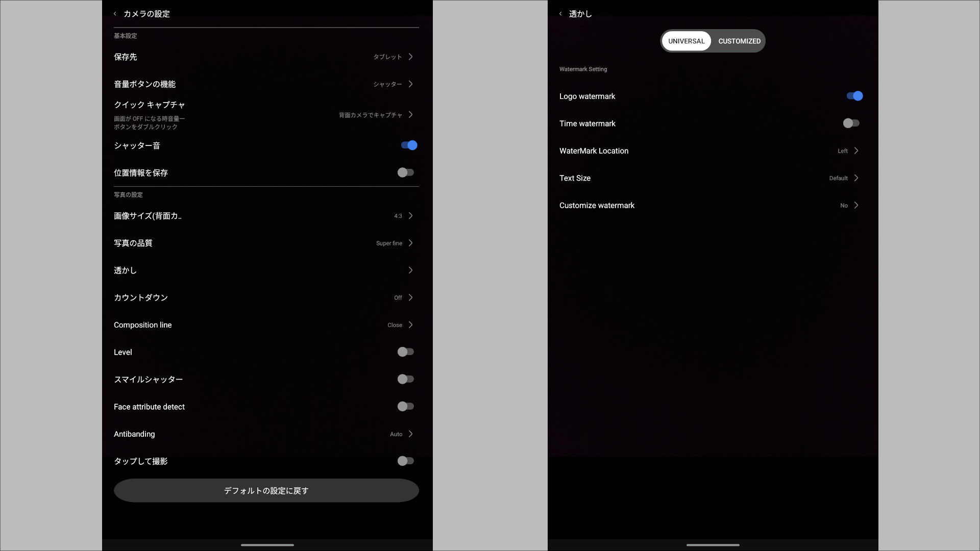Disable シャッター音 toggle
The width and height of the screenshot is (980, 551).
click(x=409, y=145)
